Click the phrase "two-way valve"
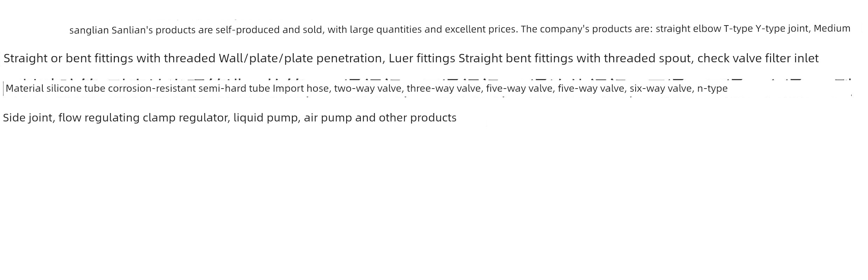This screenshot has width=868, height=280. click(367, 89)
